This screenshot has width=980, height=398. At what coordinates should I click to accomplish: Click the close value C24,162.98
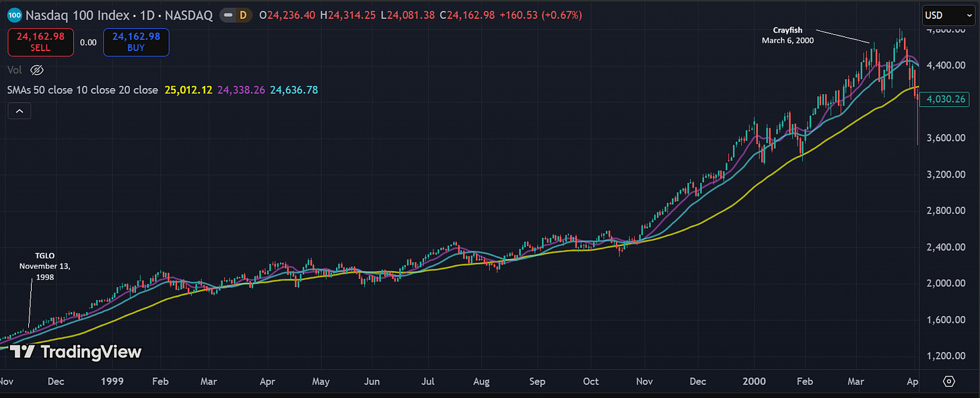coord(467,15)
